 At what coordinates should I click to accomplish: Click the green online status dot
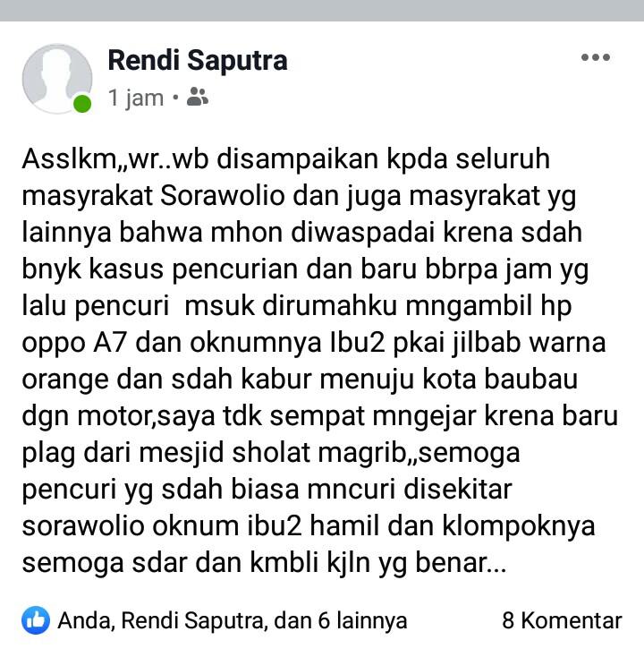82,104
